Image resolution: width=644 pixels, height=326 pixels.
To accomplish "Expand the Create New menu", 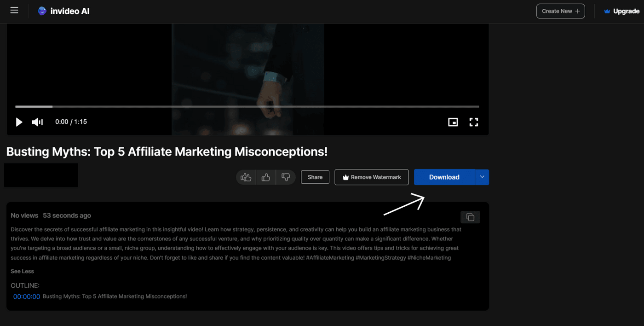I will click(560, 11).
